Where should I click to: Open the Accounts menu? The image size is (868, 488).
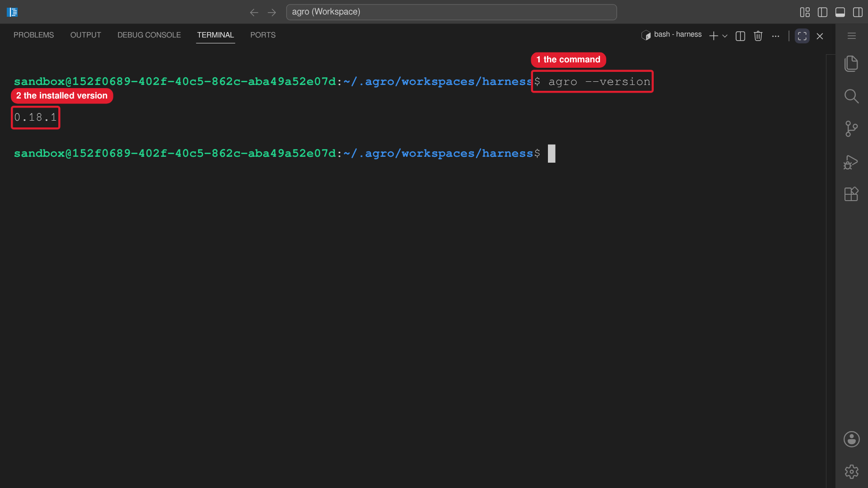coord(851,439)
